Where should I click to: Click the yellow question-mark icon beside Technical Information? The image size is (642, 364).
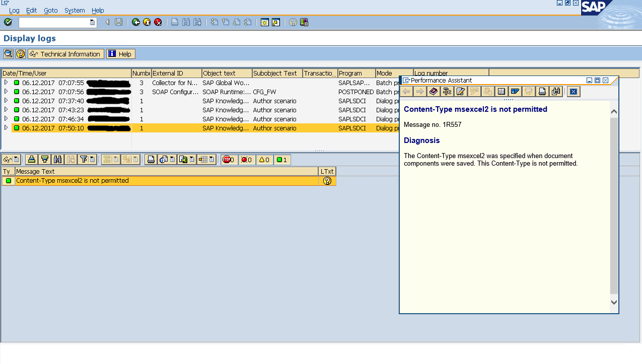pyautogui.click(x=21, y=54)
